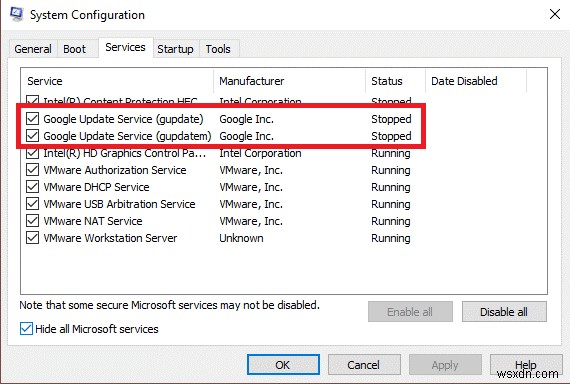Disable the VMware DHCP Service checkbox
The height and width of the screenshot is (384, 570).
[32, 187]
